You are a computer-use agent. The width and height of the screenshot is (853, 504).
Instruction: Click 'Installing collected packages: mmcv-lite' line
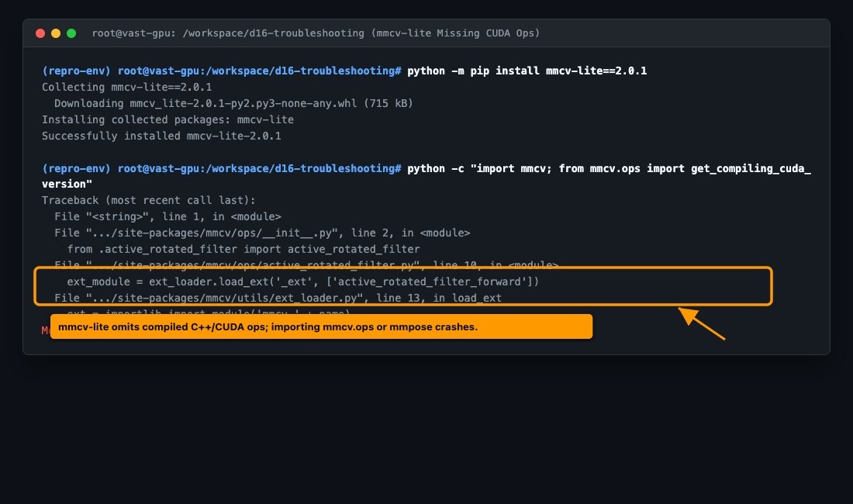tap(167, 119)
